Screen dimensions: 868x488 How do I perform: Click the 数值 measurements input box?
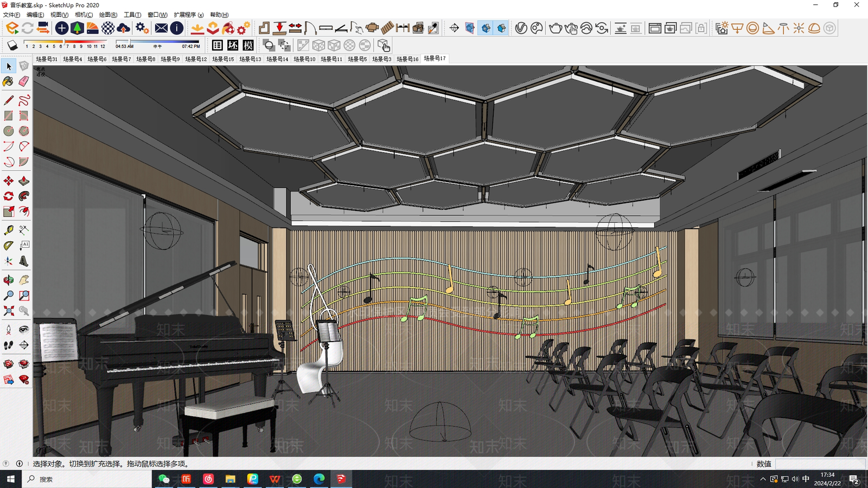pos(820,464)
